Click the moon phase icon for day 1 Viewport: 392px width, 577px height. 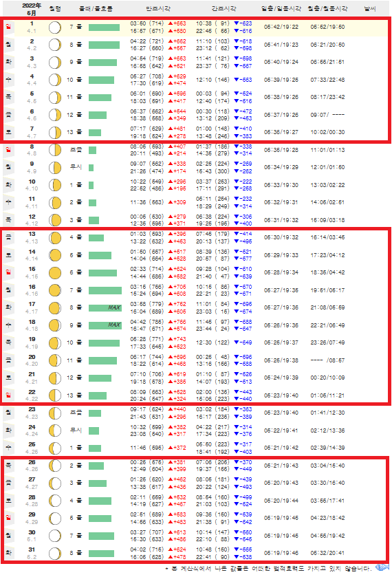[x=55, y=28]
